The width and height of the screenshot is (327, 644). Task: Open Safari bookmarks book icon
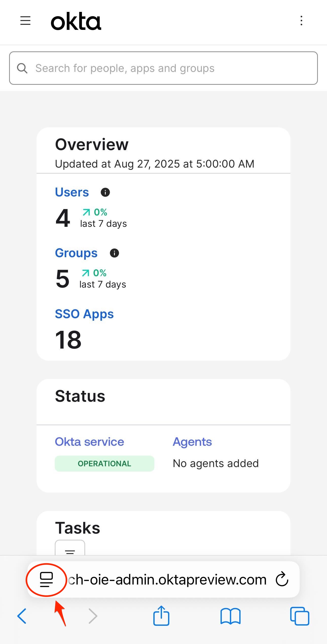pyautogui.click(x=230, y=616)
